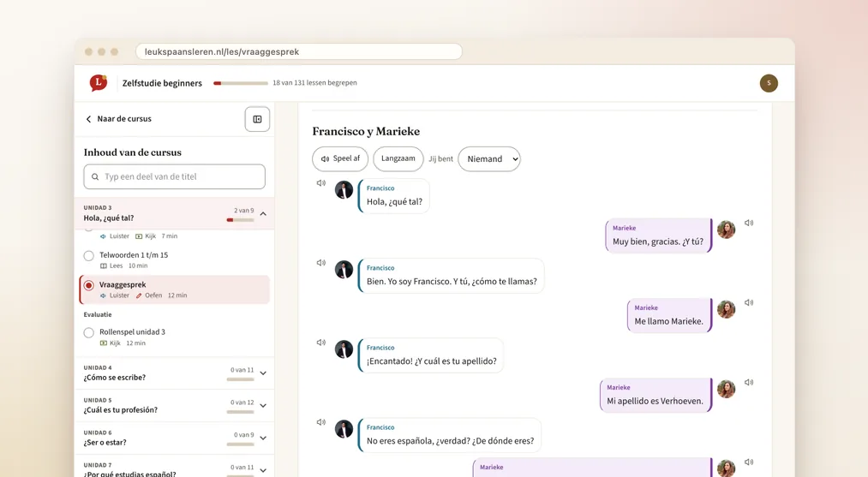Screen dimensions: 868x477
Task: Toggle the sidebar panel icon
Action: pos(257,119)
